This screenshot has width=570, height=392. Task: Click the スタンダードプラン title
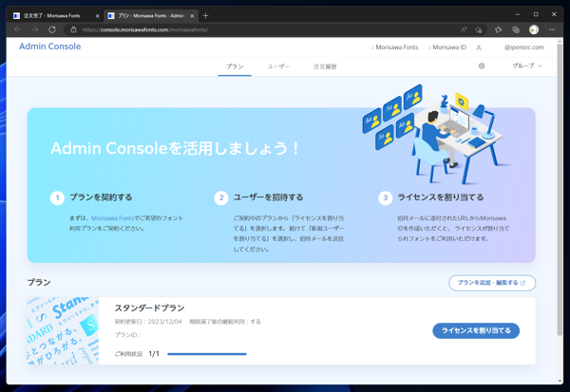pos(149,308)
